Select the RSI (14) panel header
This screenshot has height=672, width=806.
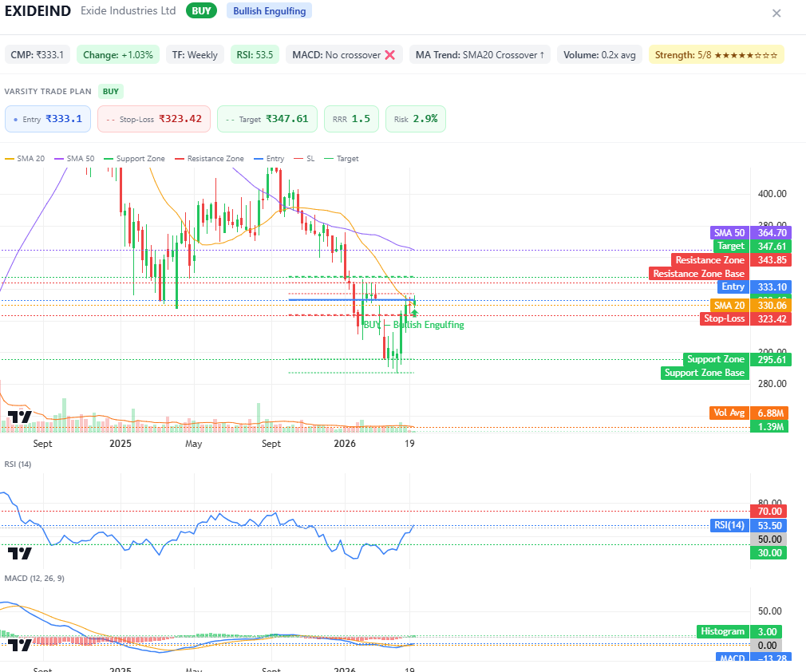click(20, 464)
